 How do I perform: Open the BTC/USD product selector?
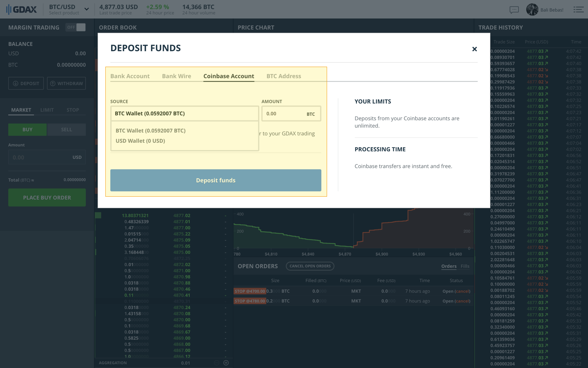[x=69, y=9]
